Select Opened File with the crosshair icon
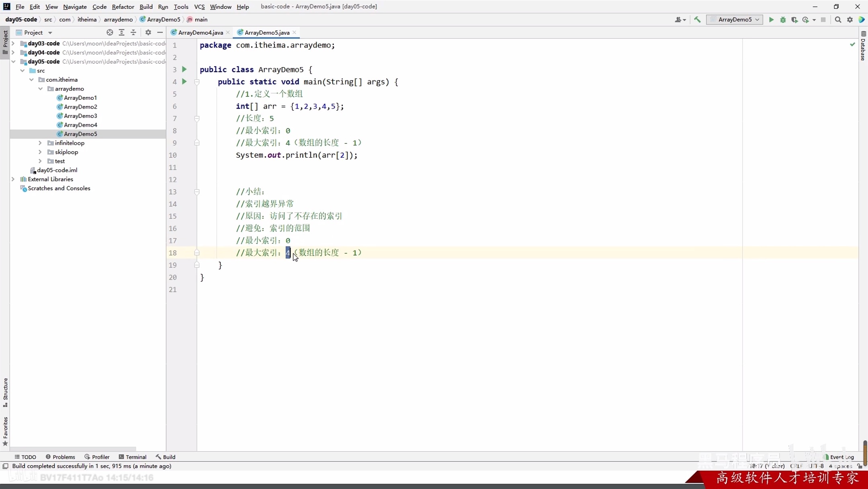The width and height of the screenshot is (868, 489). (x=109, y=32)
